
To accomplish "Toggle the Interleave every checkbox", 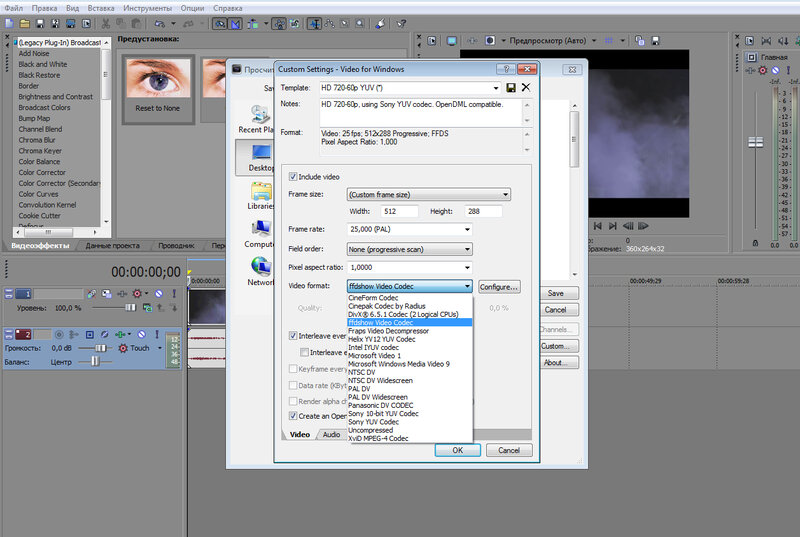I will [x=294, y=337].
